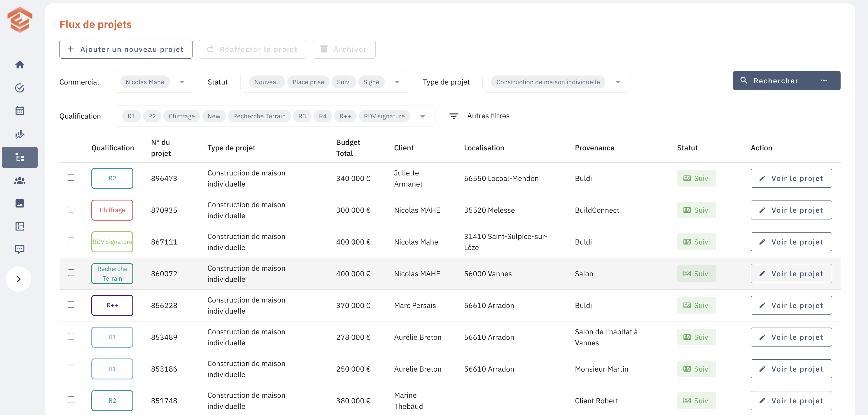Screen dimensions: 868x415
Task: Click pencil icon for project 870935
Action: pyautogui.click(x=762, y=210)
